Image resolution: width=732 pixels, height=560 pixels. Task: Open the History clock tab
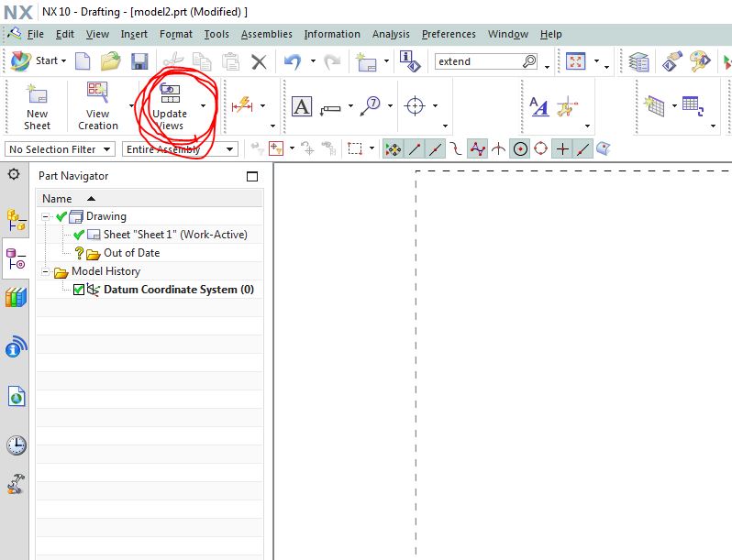(17, 445)
